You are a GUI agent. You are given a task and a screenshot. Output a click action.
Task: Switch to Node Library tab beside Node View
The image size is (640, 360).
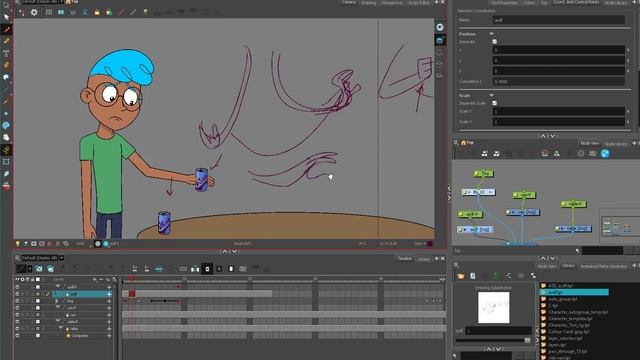615,144
